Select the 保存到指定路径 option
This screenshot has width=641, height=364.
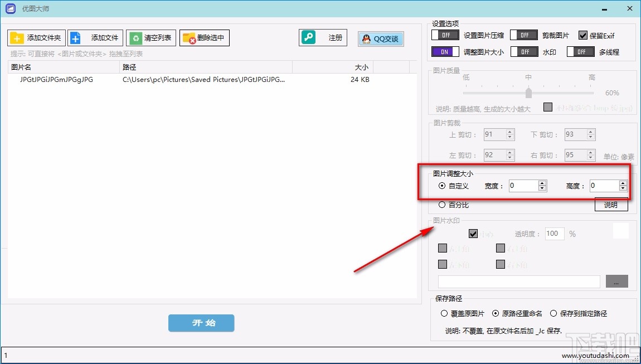tap(553, 314)
